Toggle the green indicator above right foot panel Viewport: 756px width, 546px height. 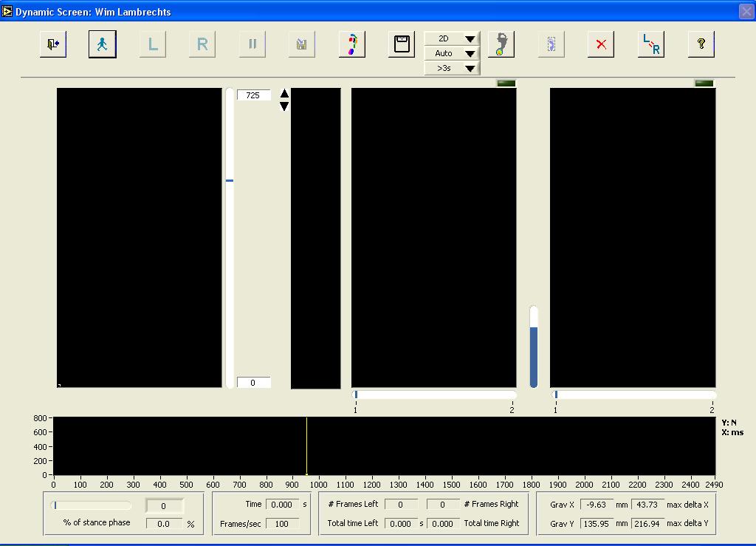tap(704, 83)
